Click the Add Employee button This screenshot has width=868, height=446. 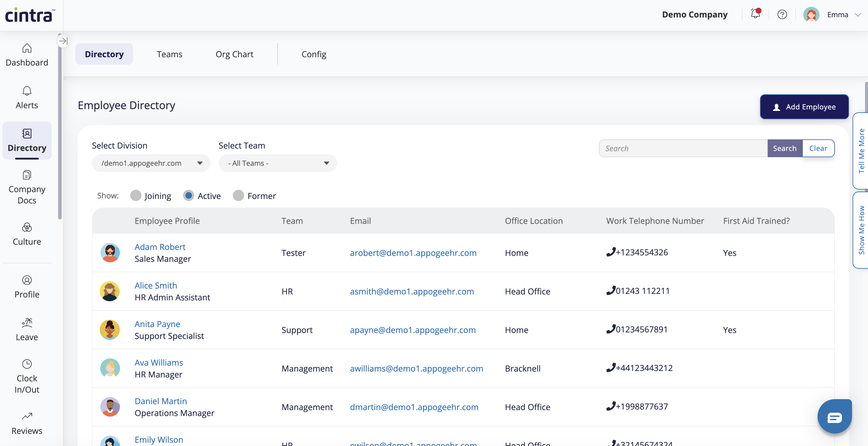804,107
